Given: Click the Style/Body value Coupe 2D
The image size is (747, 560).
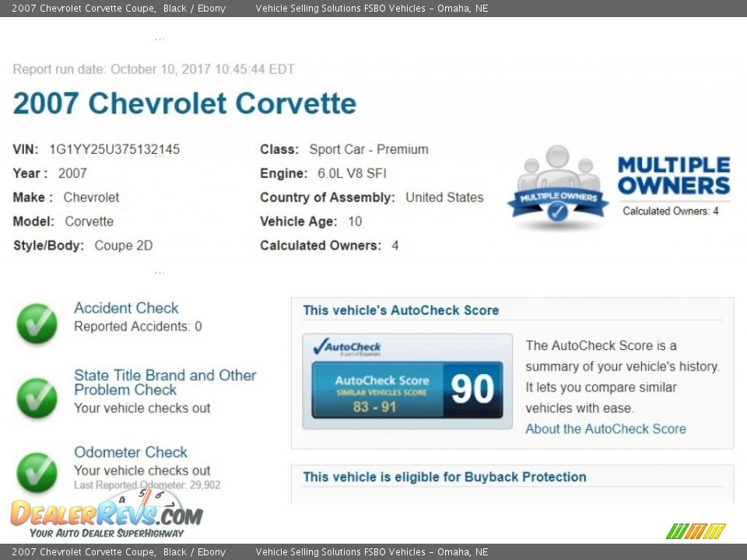Looking at the screenshot, I should (x=124, y=246).
